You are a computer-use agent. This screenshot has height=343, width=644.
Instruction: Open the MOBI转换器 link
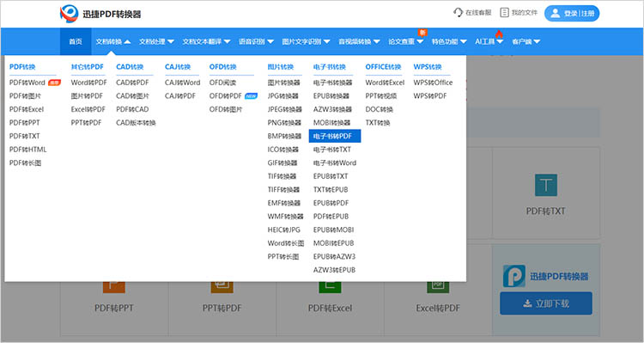click(x=331, y=123)
